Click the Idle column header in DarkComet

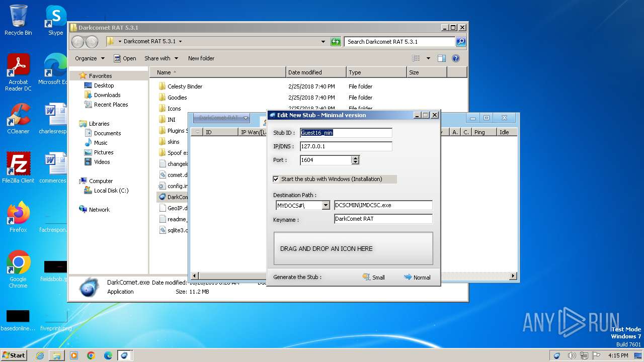coord(507,132)
